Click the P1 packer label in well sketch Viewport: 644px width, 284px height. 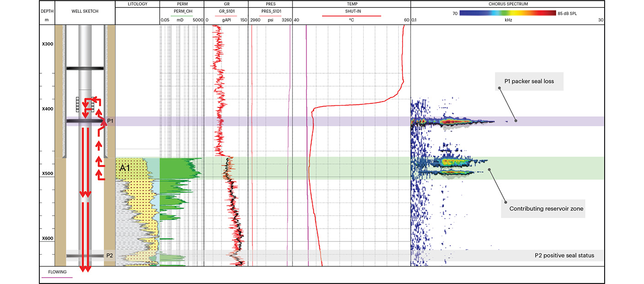(x=110, y=121)
